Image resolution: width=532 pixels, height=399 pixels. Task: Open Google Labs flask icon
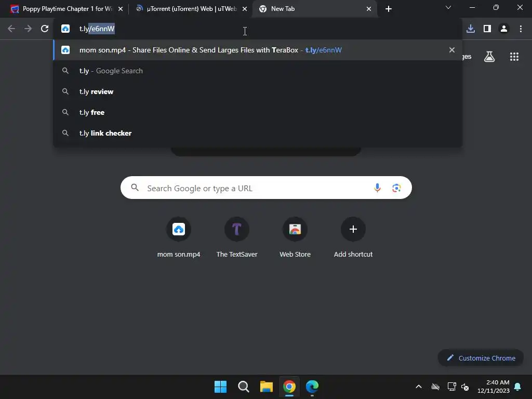[x=489, y=57]
